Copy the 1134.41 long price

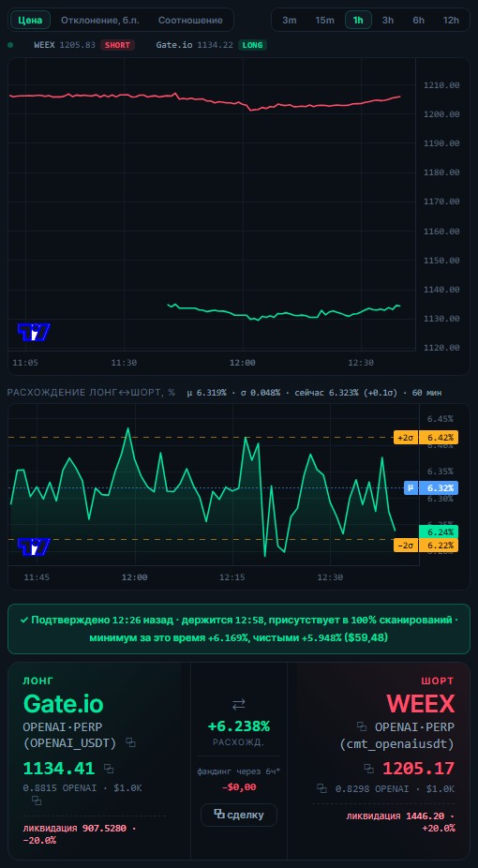(x=109, y=769)
